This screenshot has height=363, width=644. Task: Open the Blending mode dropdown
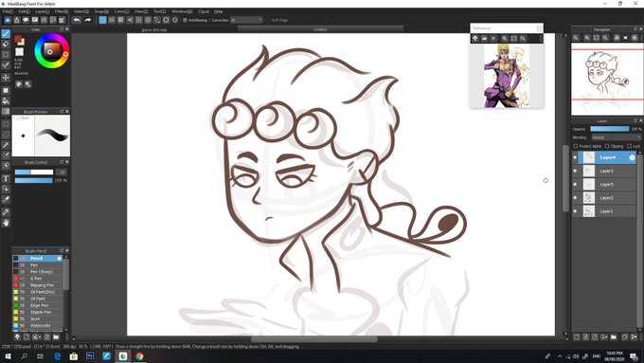point(617,137)
